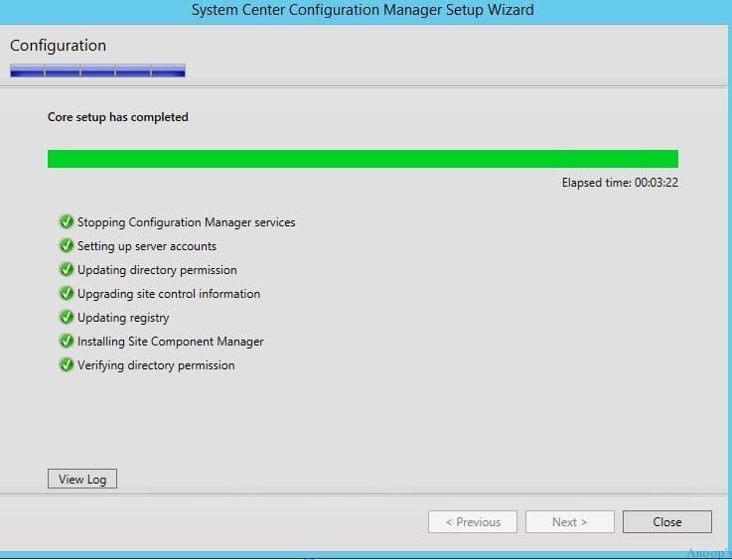
Task: Click the green core setup progress bar
Action: pyautogui.click(x=363, y=159)
